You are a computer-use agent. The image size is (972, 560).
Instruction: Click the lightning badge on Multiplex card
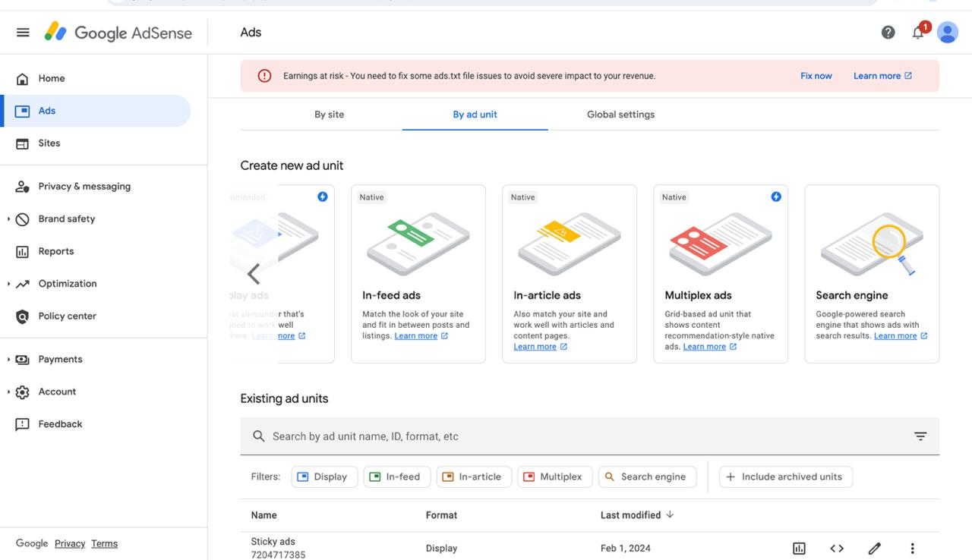click(x=776, y=197)
